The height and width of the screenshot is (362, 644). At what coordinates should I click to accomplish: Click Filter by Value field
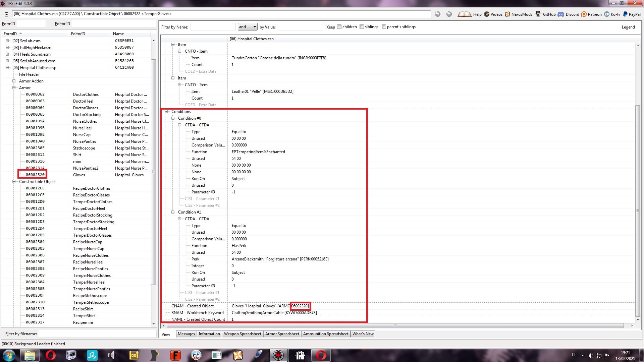(x=300, y=27)
